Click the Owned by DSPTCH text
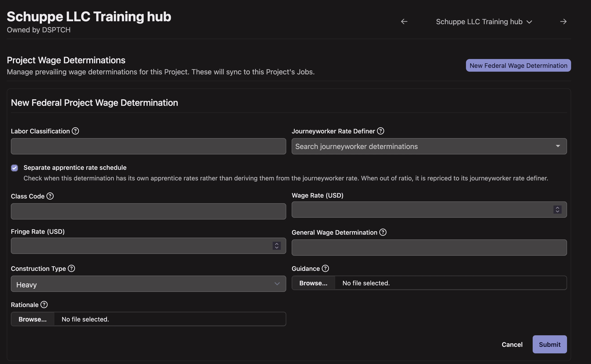591x364 pixels. click(x=38, y=30)
